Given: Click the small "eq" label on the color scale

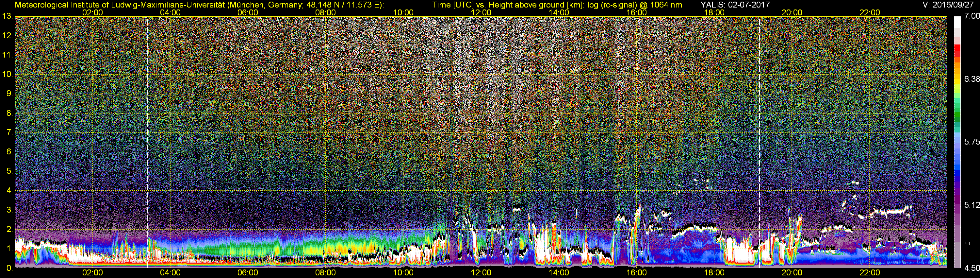Looking at the screenshot, I should point(968,243).
